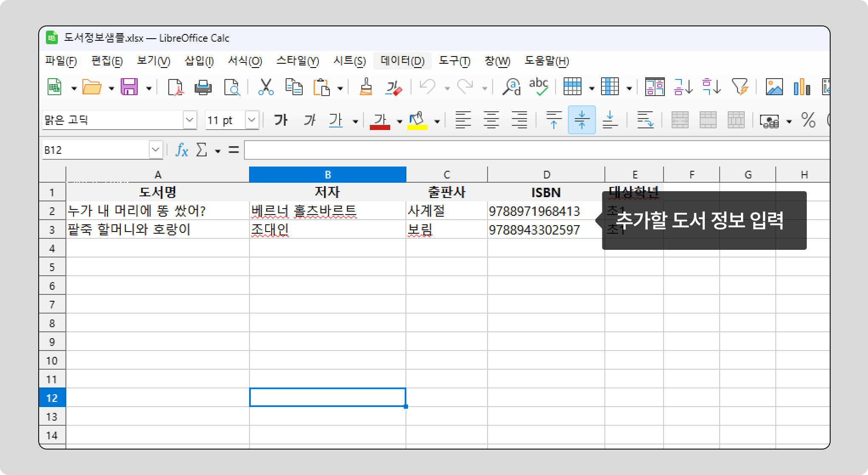
Task: Toggle bold formatting
Action: pos(281,121)
